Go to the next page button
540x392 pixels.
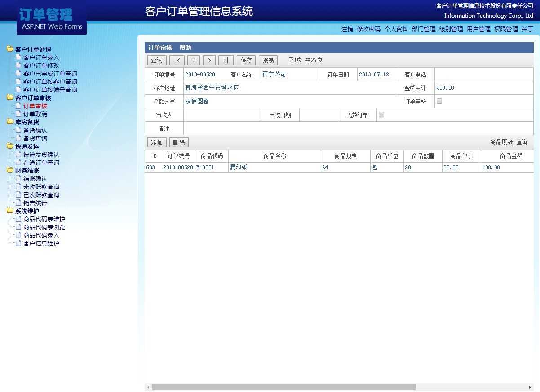[x=209, y=60]
